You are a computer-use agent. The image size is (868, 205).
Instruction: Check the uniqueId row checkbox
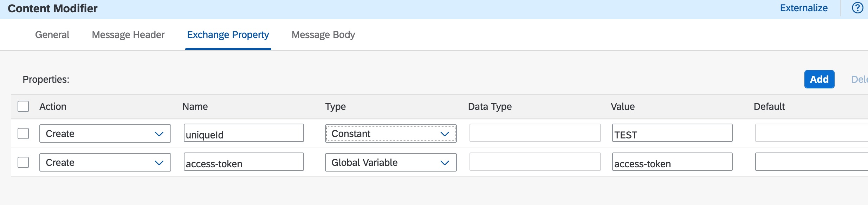23,133
